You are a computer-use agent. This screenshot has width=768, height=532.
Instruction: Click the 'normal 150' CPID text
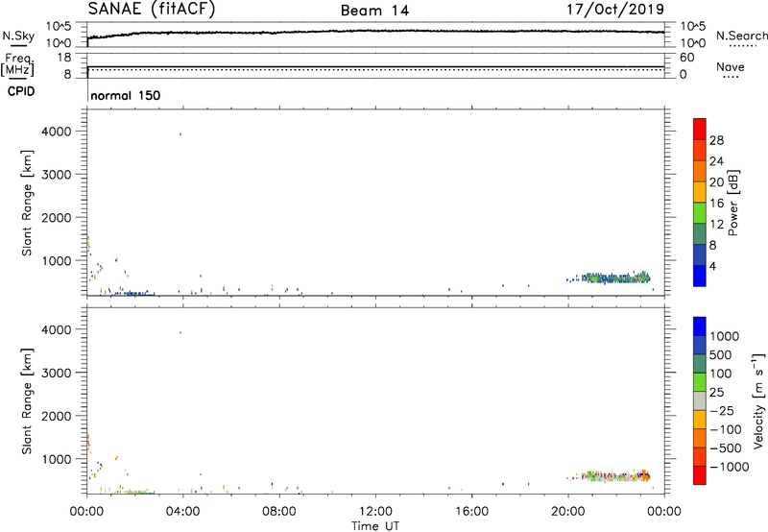coord(126,95)
